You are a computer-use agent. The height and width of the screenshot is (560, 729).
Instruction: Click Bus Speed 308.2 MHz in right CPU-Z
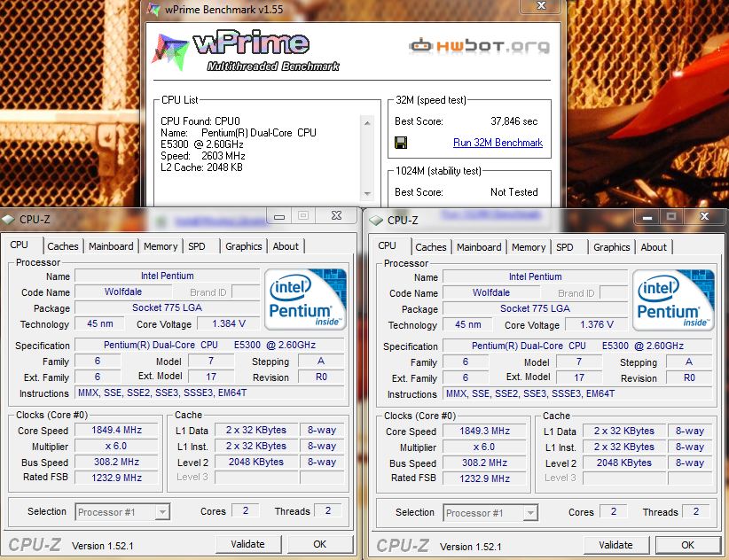[x=484, y=463]
